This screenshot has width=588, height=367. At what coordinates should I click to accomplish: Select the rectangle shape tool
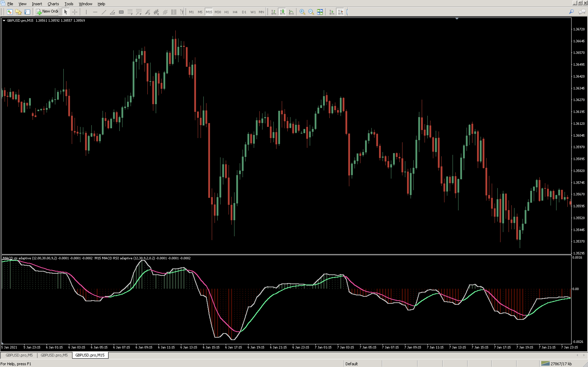(121, 12)
